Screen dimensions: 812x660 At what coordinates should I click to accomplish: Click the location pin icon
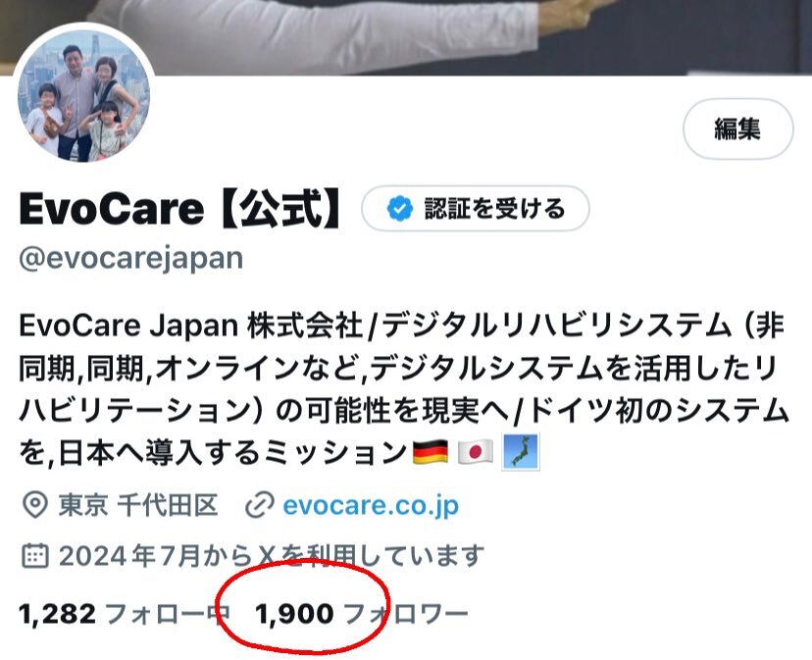click(x=35, y=505)
